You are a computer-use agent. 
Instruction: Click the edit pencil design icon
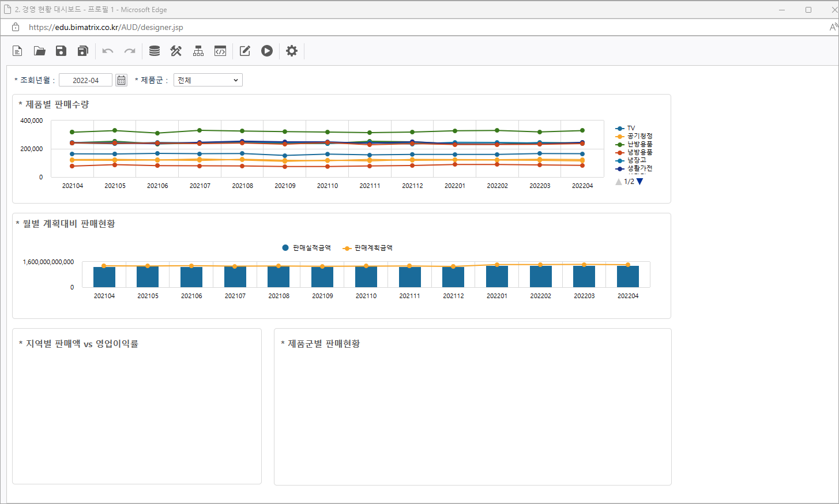245,51
